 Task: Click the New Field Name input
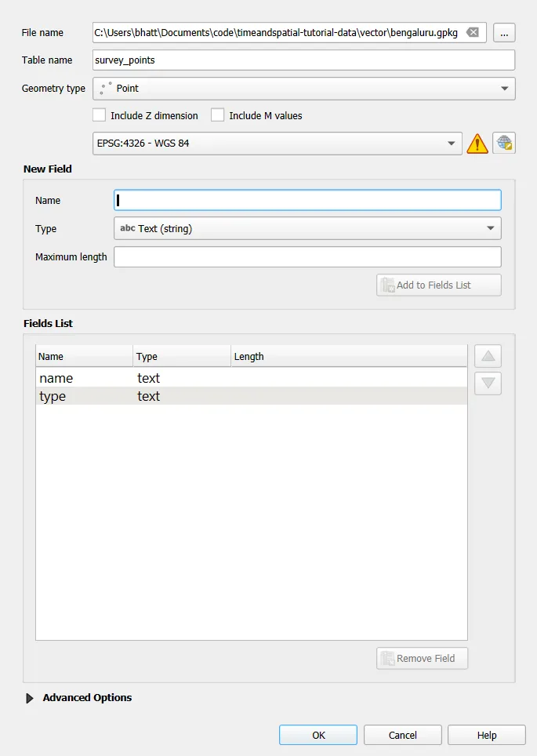click(307, 200)
